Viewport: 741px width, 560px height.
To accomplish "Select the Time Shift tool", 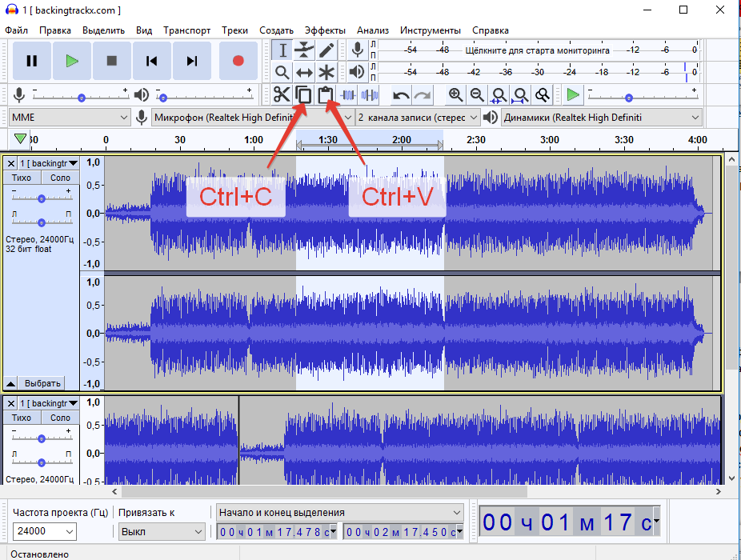I will click(x=304, y=73).
